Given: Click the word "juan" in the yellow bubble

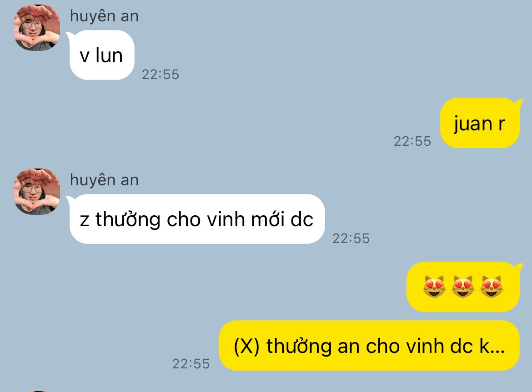Looking at the screenshot, I should tap(472, 124).
